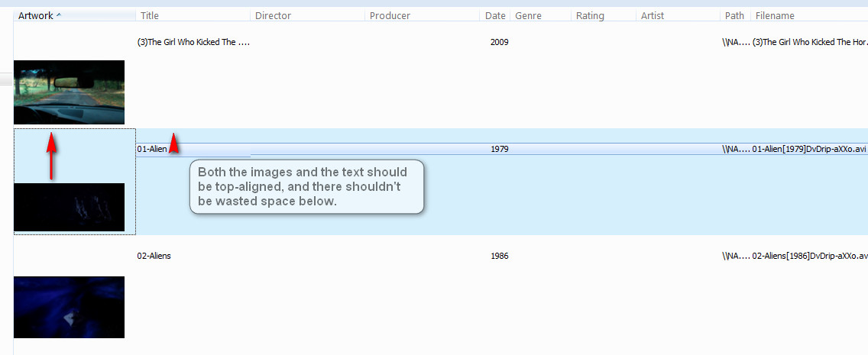
Task: Click the Path column header
Action: 734,15
